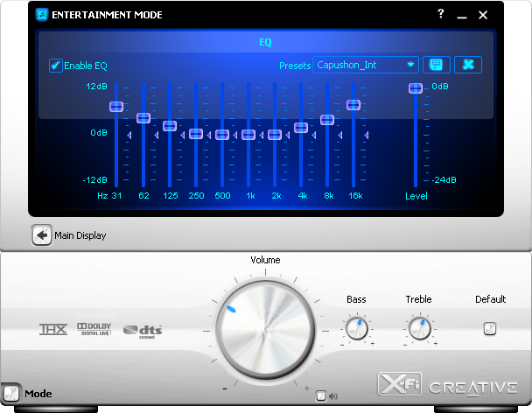Click the 31 Hz slider handle
Image resolution: width=532 pixels, height=413 pixels.
pyautogui.click(x=116, y=107)
